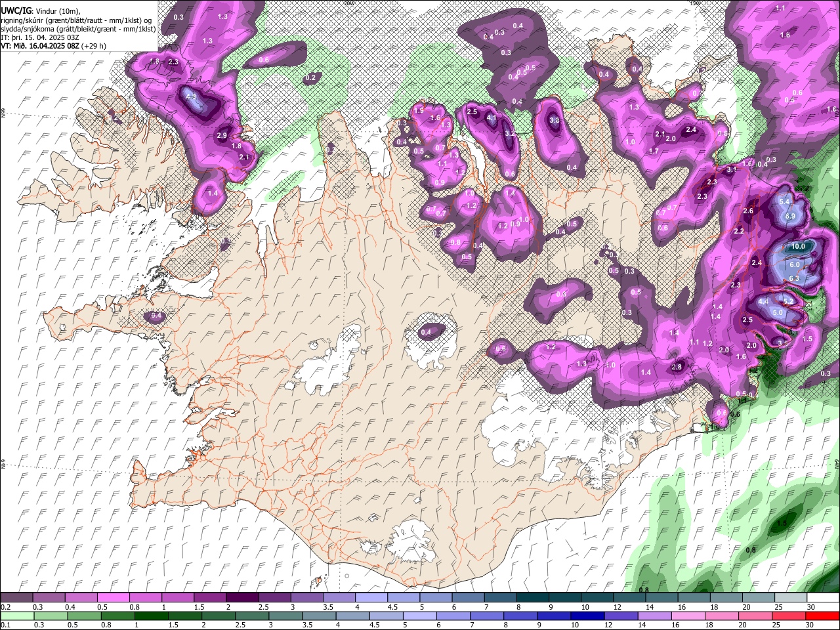This screenshot has height=630, width=840.
Task: Click the 10.0 precipitation peak value
Action: [x=798, y=247]
